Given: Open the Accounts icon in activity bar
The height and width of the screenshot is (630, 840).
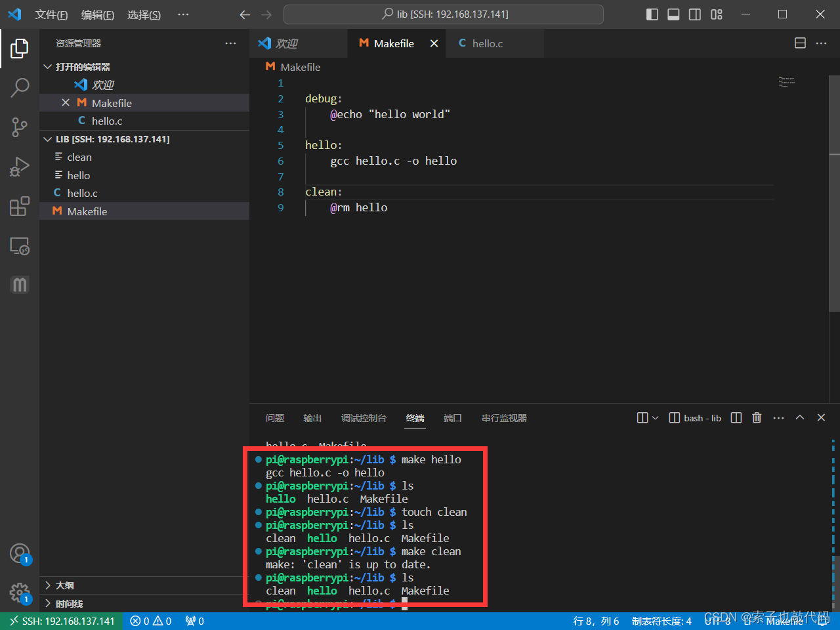Looking at the screenshot, I should 20,554.
